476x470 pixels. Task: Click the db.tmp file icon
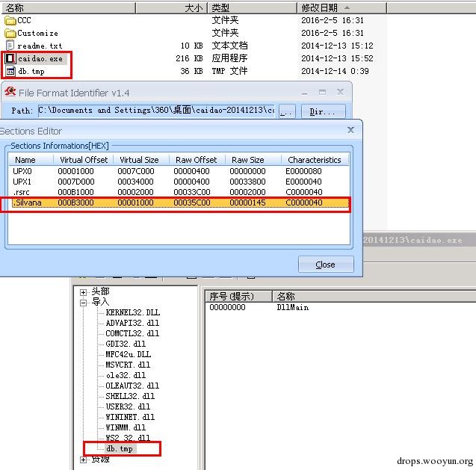pos(10,71)
